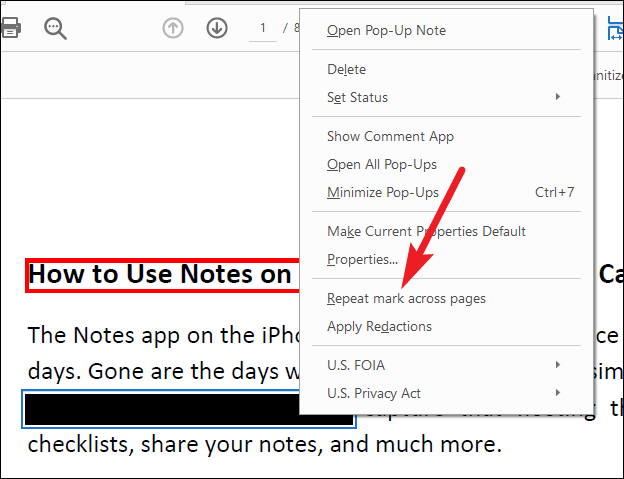The image size is (624, 479).
Task: Click the page number input field
Action: point(263,29)
